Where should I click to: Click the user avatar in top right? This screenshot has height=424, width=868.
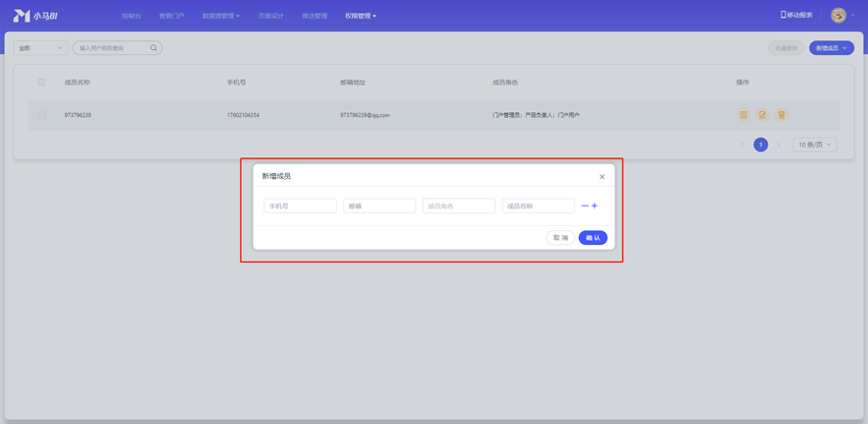pyautogui.click(x=838, y=15)
